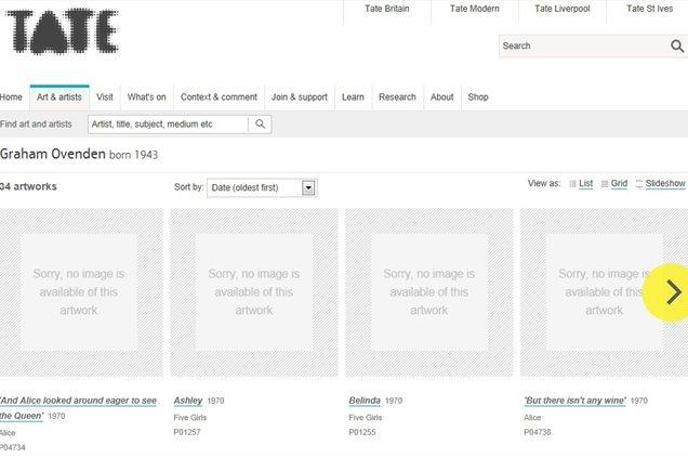The image size is (688, 458).
Task: Click placeholder thumbnail above 'And Alice looked around'
Action: 81,292
